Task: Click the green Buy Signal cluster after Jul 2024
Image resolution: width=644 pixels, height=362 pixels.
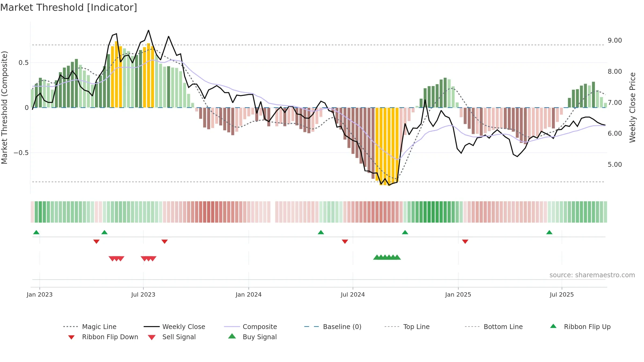Action: click(x=387, y=257)
